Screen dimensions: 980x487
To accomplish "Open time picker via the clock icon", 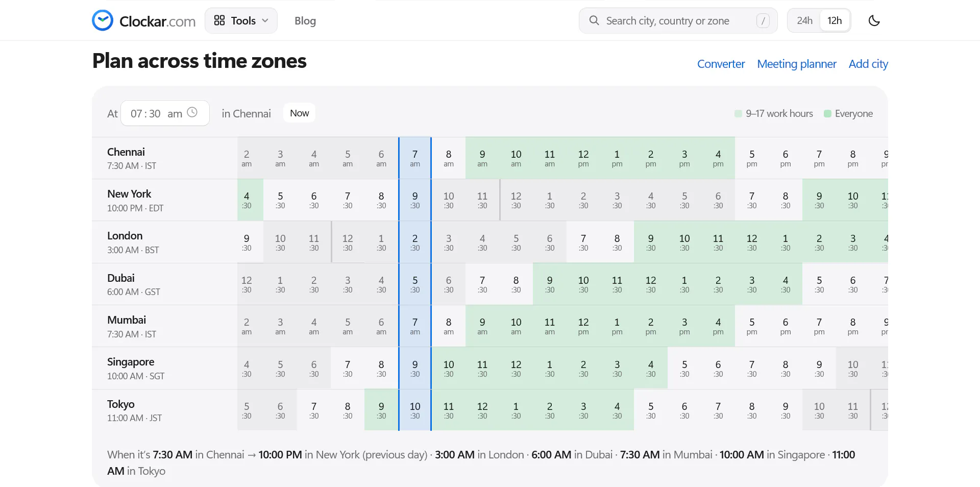I will click(x=192, y=113).
